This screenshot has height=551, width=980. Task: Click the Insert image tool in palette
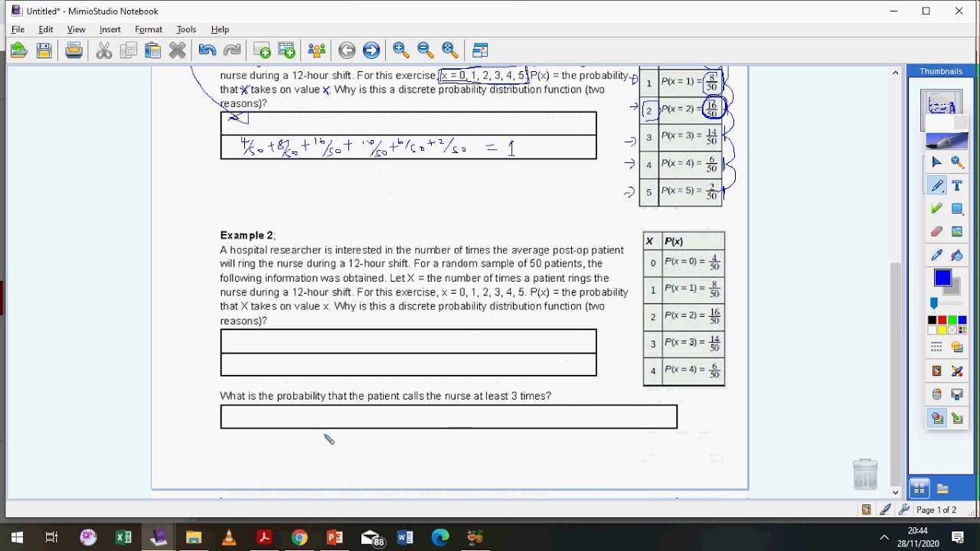click(957, 231)
